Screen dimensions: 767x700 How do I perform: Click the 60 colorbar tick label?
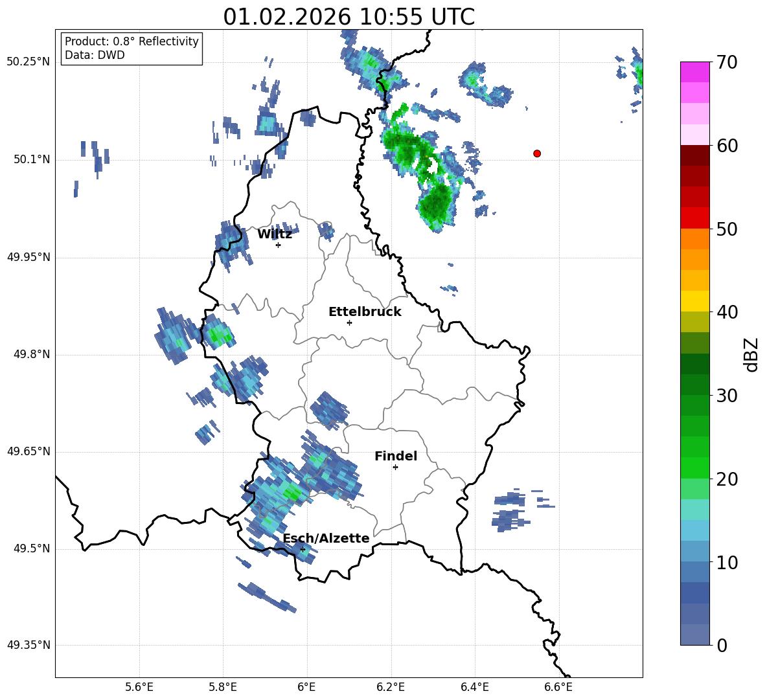coord(727,146)
